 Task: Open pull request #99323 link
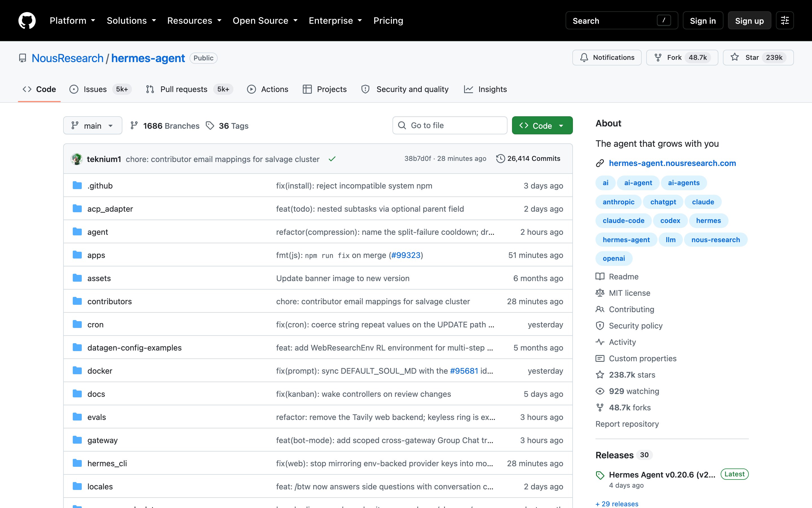[406, 255]
